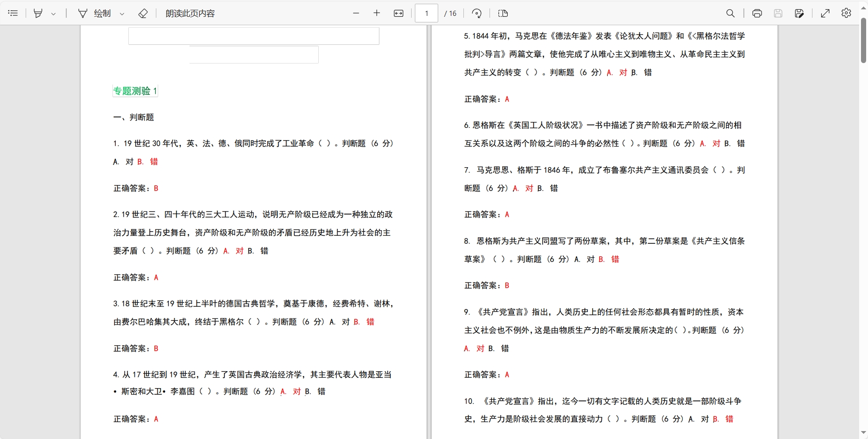Toggle fit to width view

399,13
